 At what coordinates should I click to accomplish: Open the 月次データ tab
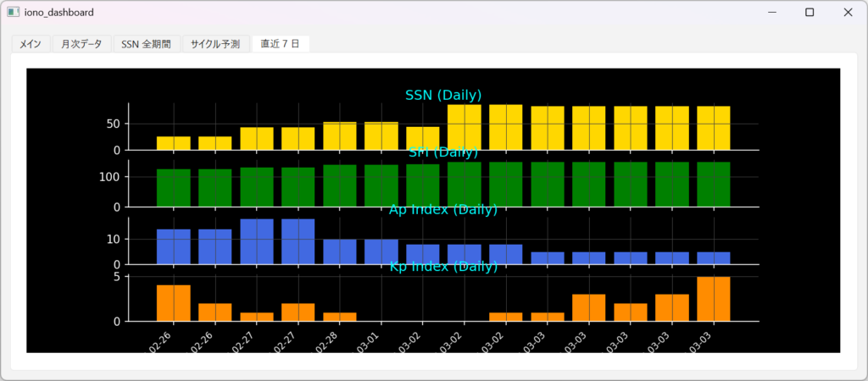tap(81, 43)
